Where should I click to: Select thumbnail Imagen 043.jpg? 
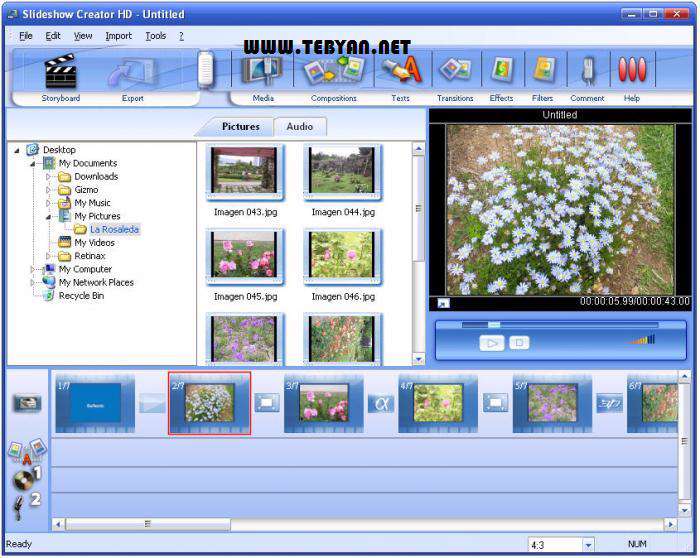coord(244,171)
